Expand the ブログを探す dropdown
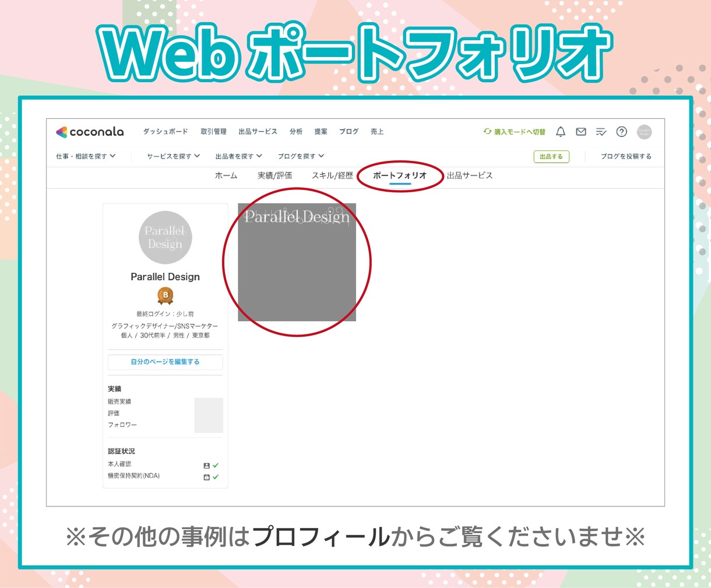This screenshot has height=588, width=711. click(301, 156)
